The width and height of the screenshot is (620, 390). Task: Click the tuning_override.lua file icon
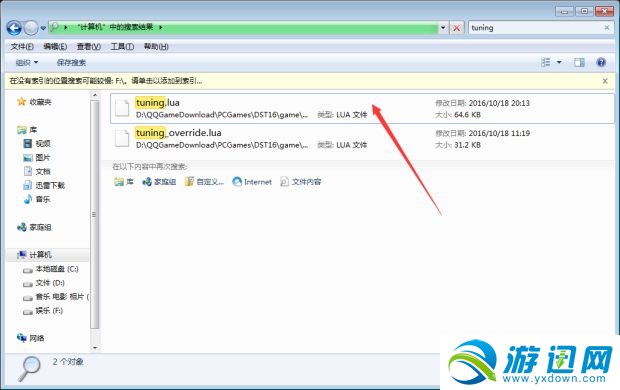[122, 138]
